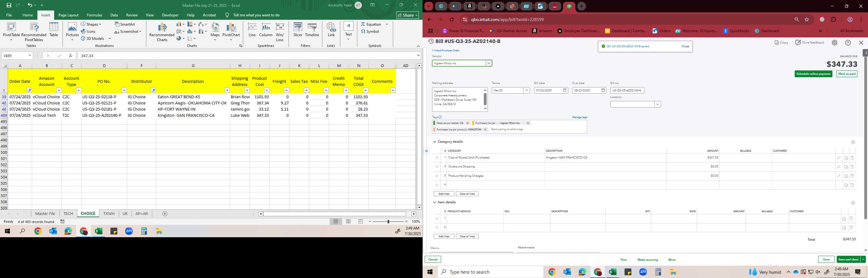This screenshot has height=278, width=868.
Task: Open Description column filter dropdown
Action: (227, 91)
